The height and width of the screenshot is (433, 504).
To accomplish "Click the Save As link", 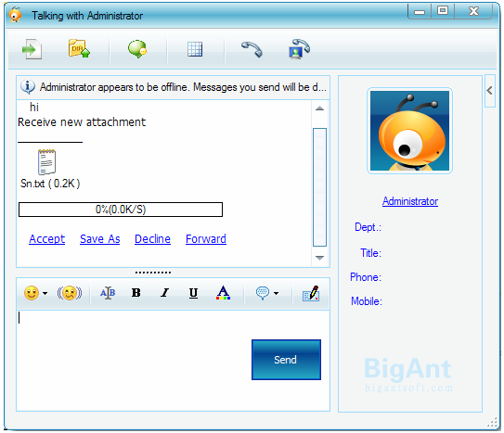I will 100,239.
